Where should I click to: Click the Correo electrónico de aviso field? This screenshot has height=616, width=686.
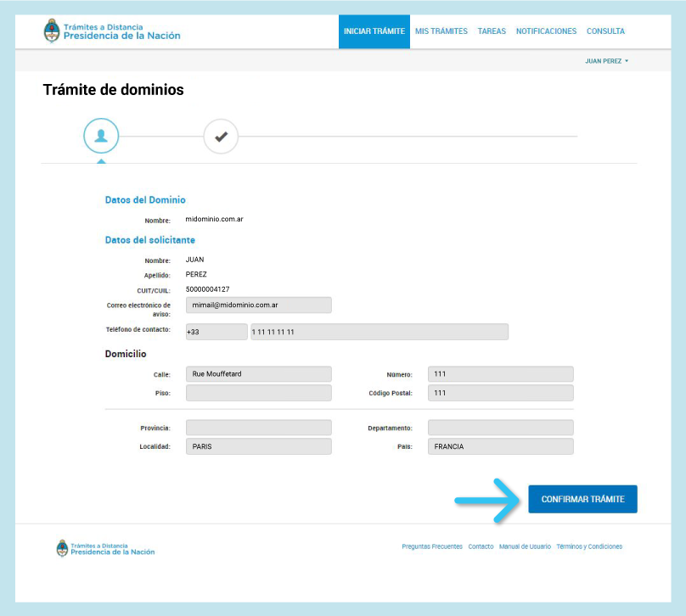point(258,305)
